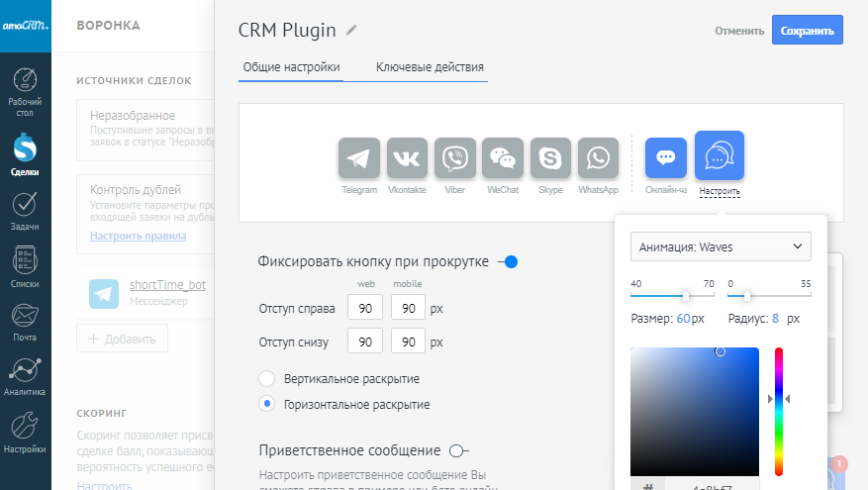Switch to Ключевые действия tab
The image size is (868, 490).
430,67
